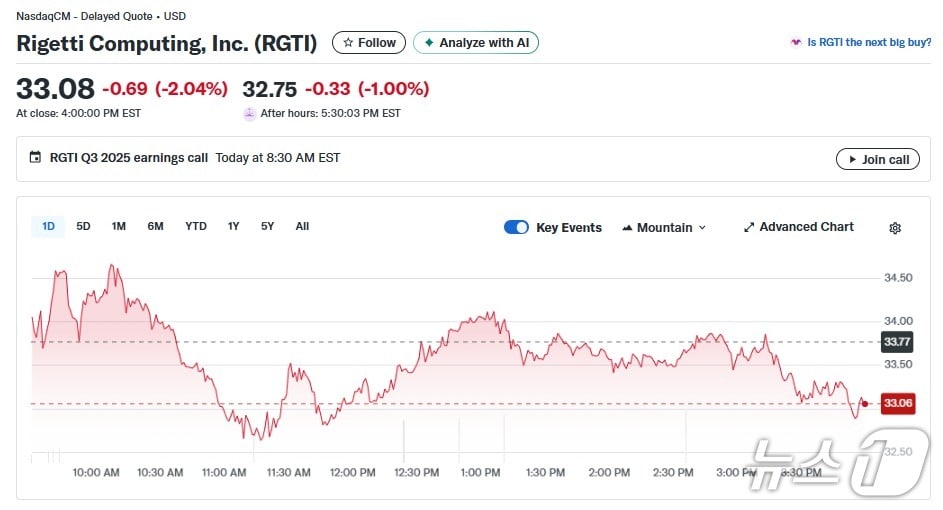The image size is (943, 510).
Task: Click the sparkle icon in Analyze with AI
Action: click(429, 43)
